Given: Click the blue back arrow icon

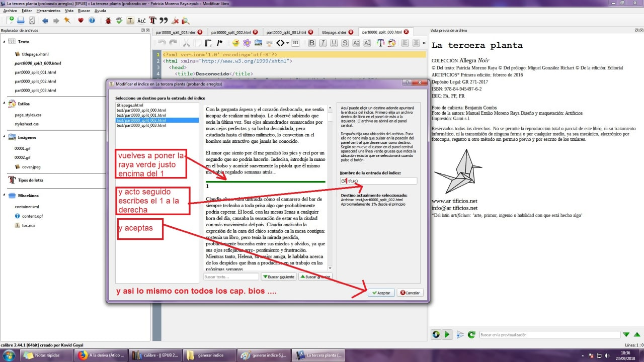Looking at the screenshot, I should (x=45, y=21).
